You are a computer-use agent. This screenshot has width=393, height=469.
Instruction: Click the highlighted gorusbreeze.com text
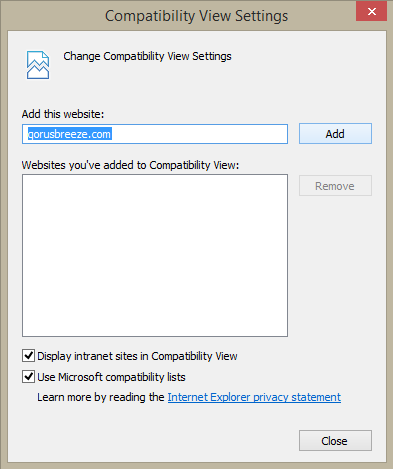coord(69,134)
